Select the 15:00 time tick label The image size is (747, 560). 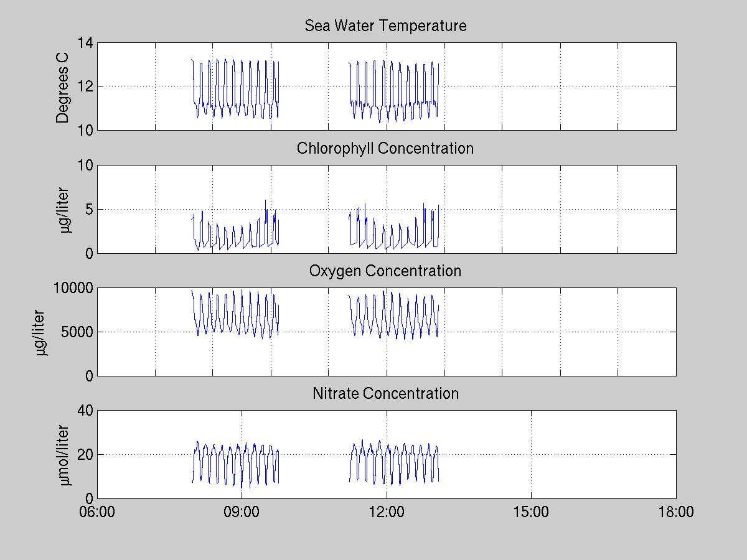click(531, 512)
